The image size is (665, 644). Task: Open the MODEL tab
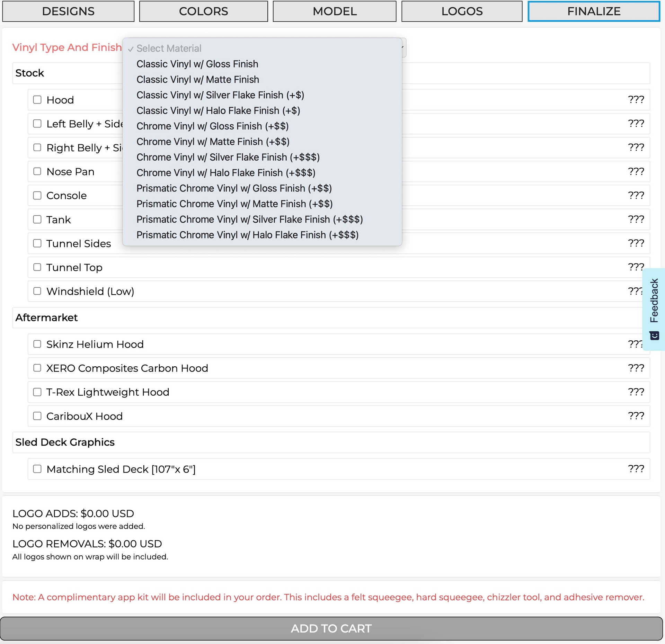click(334, 11)
